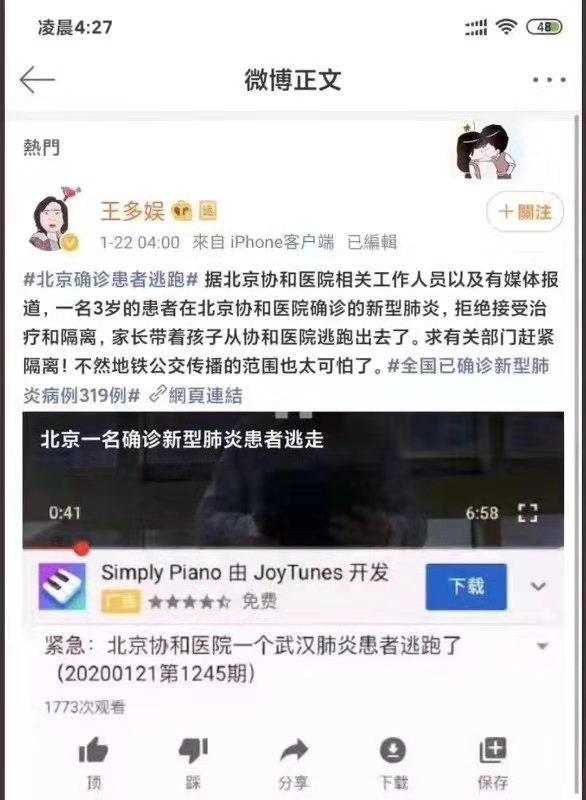
Task: Tap the back arrow icon
Action: (x=37, y=80)
